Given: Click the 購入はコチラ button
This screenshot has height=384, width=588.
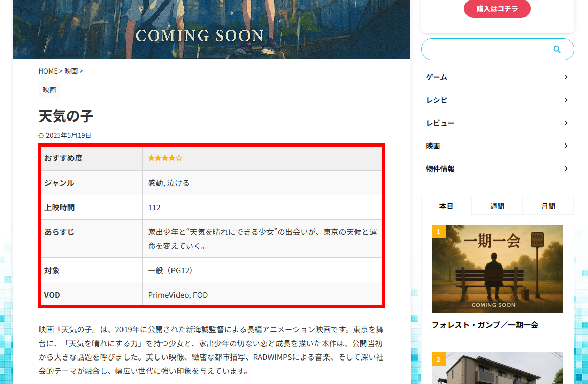Looking at the screenshot, I should 497,9.
